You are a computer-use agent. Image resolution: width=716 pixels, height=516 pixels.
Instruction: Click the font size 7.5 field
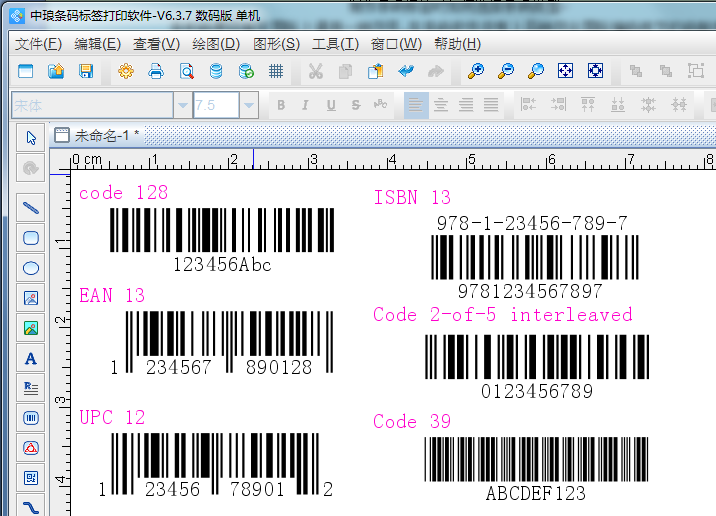pyautogui.click(x=215, y=105)
